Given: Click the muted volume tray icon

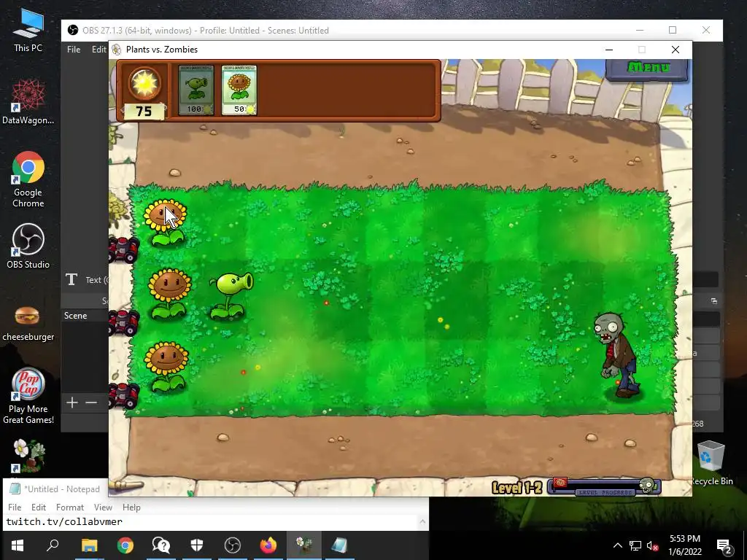Looking at the screenshot, I should (x=653, y=545).
